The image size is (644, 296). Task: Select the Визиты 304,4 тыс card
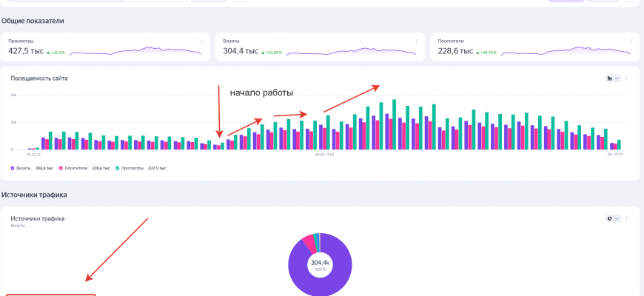point(318,47)
